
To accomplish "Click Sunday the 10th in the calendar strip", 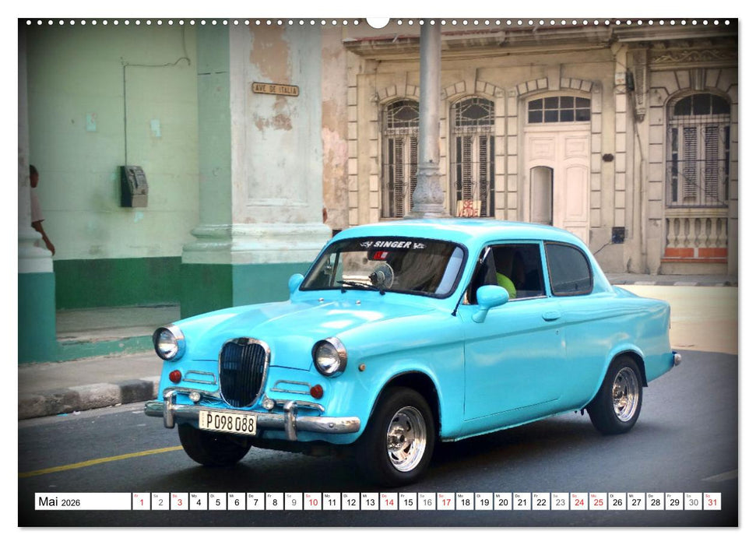I will 315,505.
